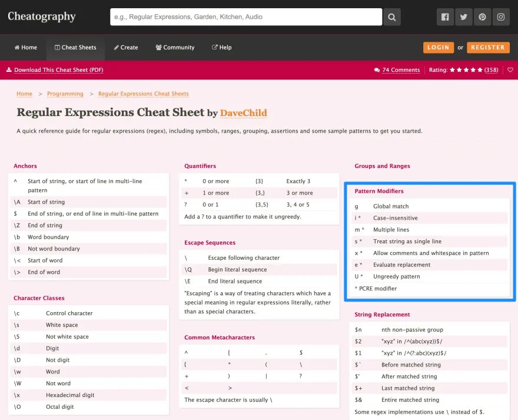Click the 'Before matched string' row
The height and width of the screenshot is (420, 518).
click(x=430, y=365)
